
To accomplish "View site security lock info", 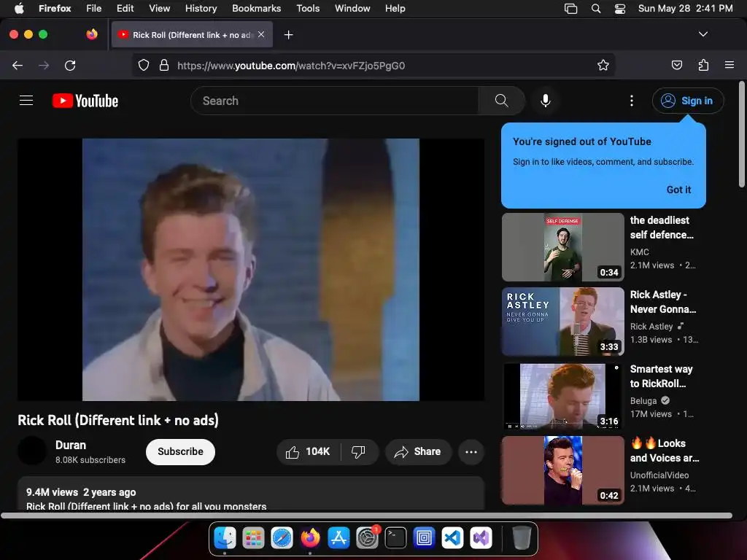I will (x=164, y=65).
